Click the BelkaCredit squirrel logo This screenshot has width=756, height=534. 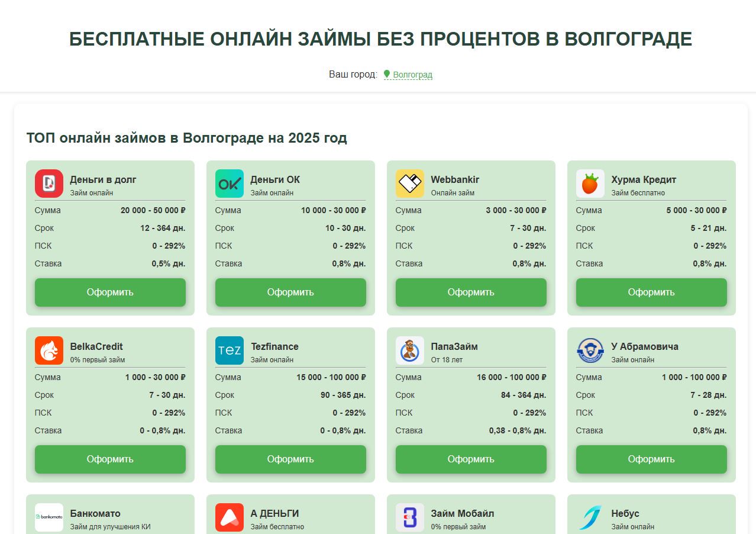[x=49, y=350]
